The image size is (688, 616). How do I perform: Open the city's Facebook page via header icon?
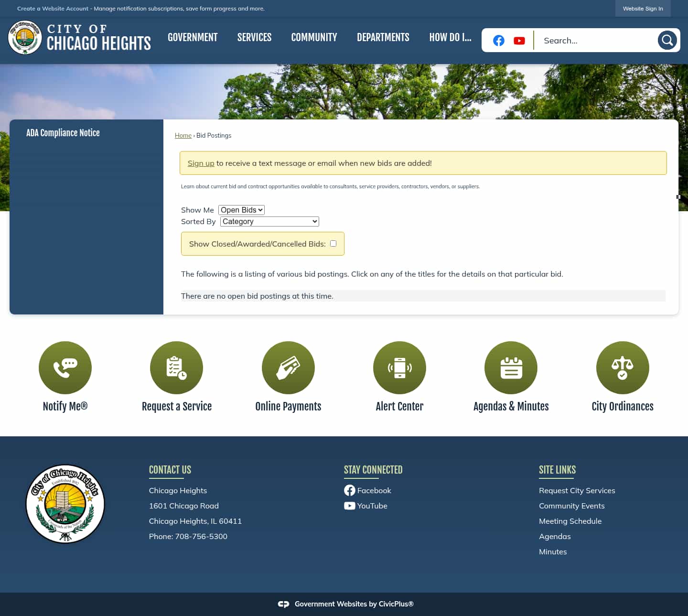tap(498, 40)
